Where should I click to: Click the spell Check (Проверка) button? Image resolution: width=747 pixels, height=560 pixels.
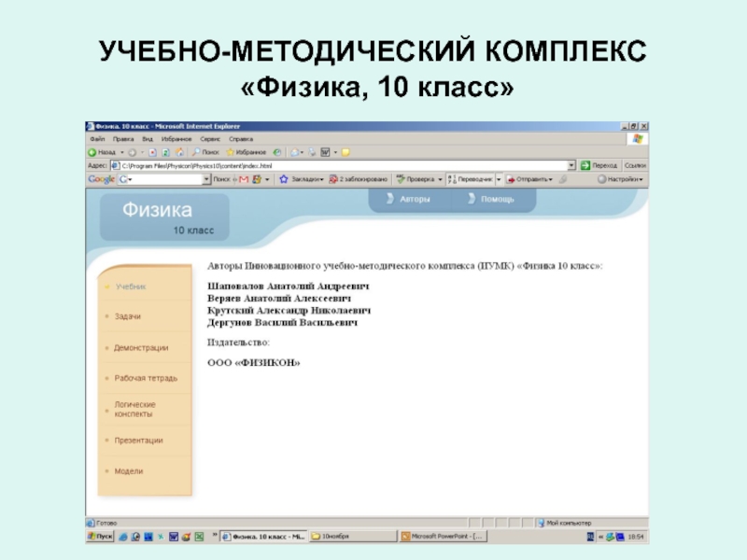tap(416, 179)
